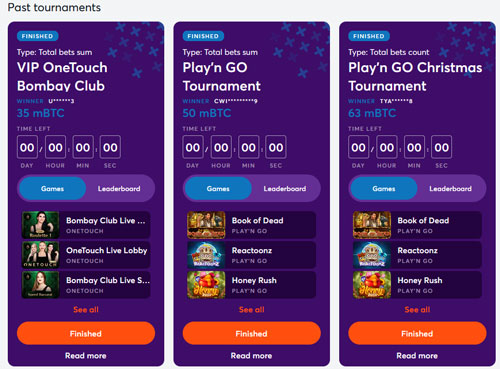Click Honey Rush icon in Play'n GO Tournament
The height and width of the screenshot is (369, 500).
click(206, 284)
